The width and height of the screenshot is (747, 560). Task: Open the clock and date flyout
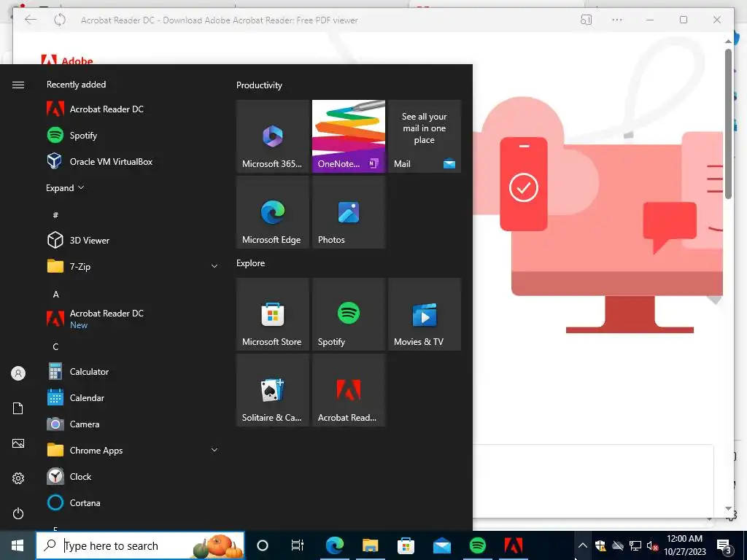pyautogui.click(x=684, y=545)
